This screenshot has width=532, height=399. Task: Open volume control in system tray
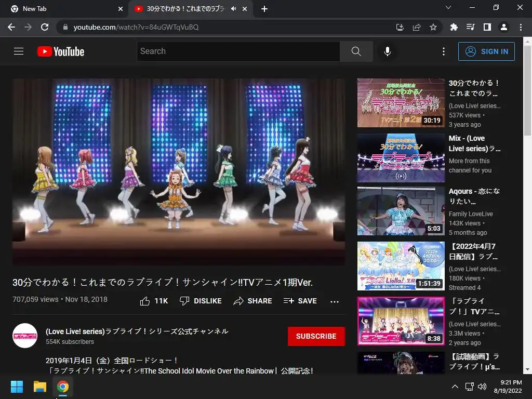(482, 387)
